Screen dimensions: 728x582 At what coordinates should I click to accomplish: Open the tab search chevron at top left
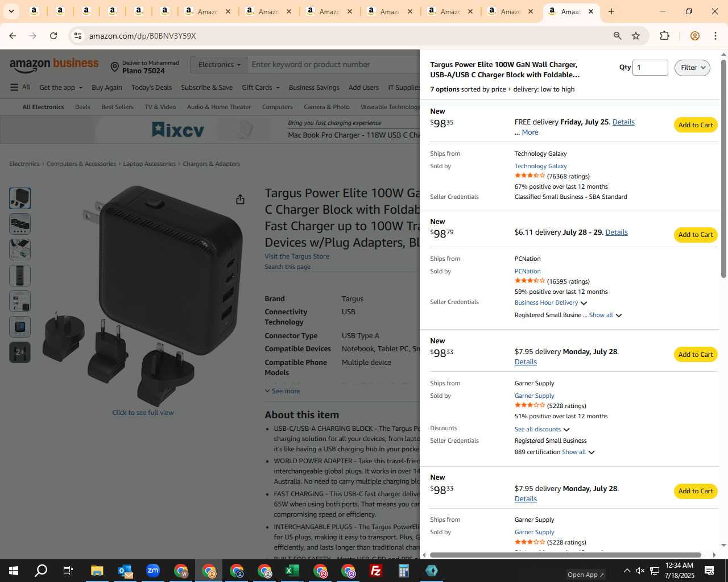(x=11, y=11)
